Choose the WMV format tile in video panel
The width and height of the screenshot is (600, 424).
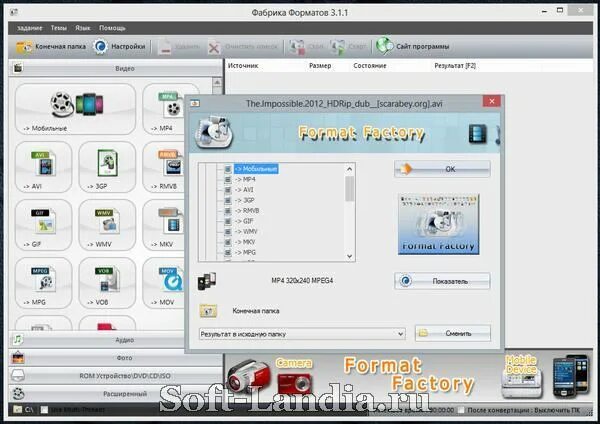pos(107,225)
